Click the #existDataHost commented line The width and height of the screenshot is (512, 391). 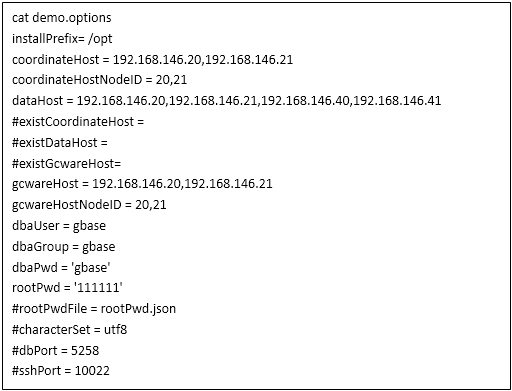click(60, 143)
